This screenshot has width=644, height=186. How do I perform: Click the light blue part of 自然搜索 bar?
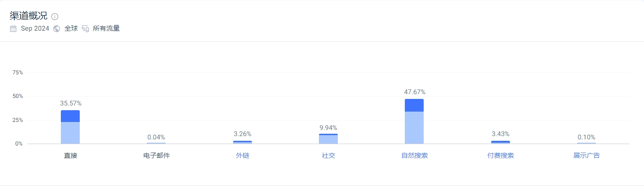pyautogui.click(x=414, y=128)
